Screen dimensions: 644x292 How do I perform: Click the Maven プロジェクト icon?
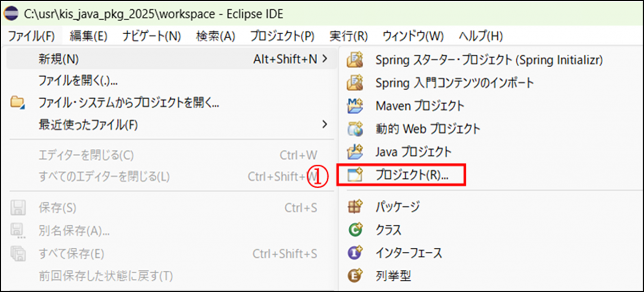[355, 106]
